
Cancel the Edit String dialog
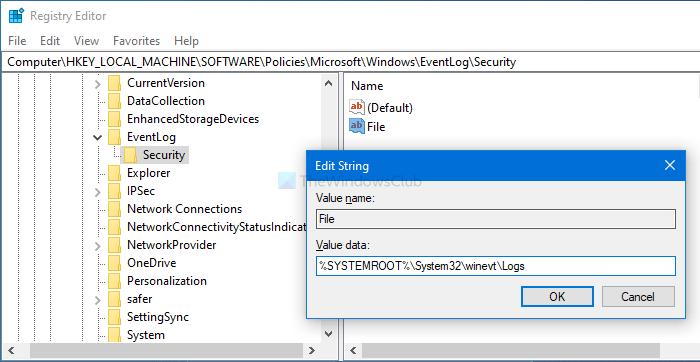point(638,297)
